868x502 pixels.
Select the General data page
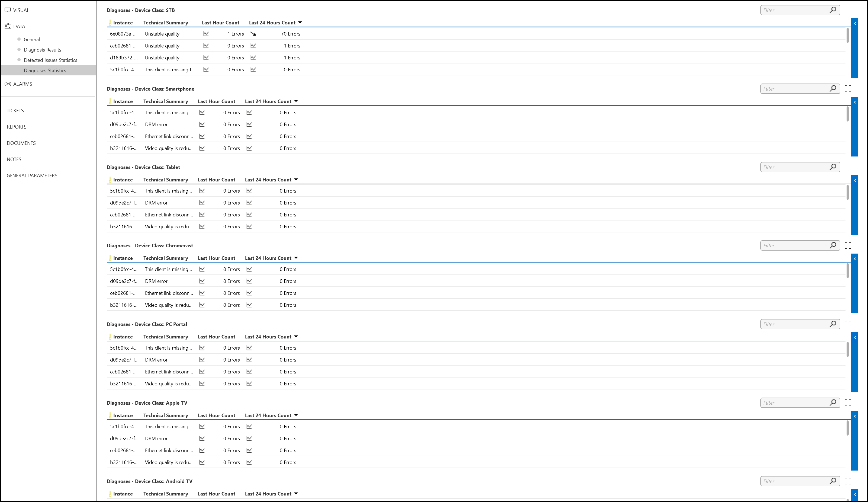click(x=32, y=39)
